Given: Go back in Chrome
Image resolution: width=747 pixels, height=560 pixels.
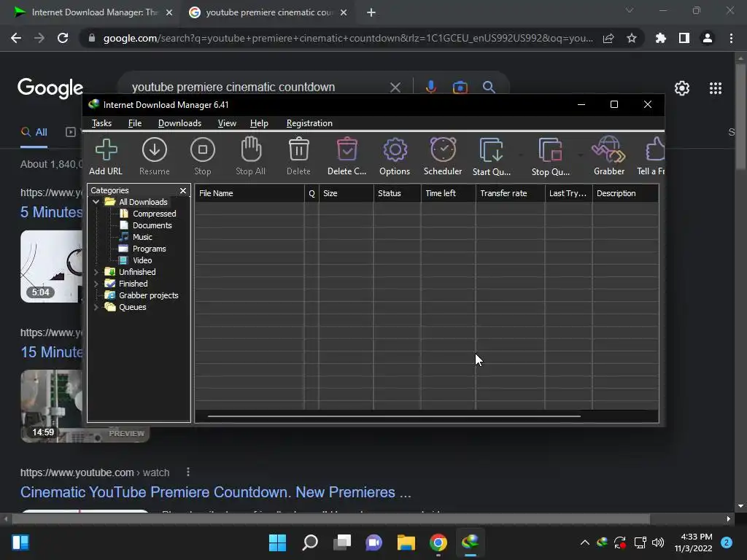Looking at the screenshot, I should tap(16, 38).
